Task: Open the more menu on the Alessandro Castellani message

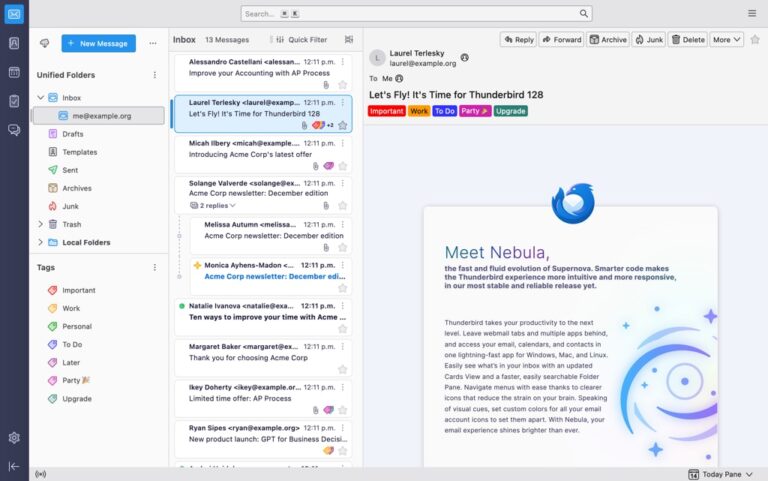Action: [342, 62]
